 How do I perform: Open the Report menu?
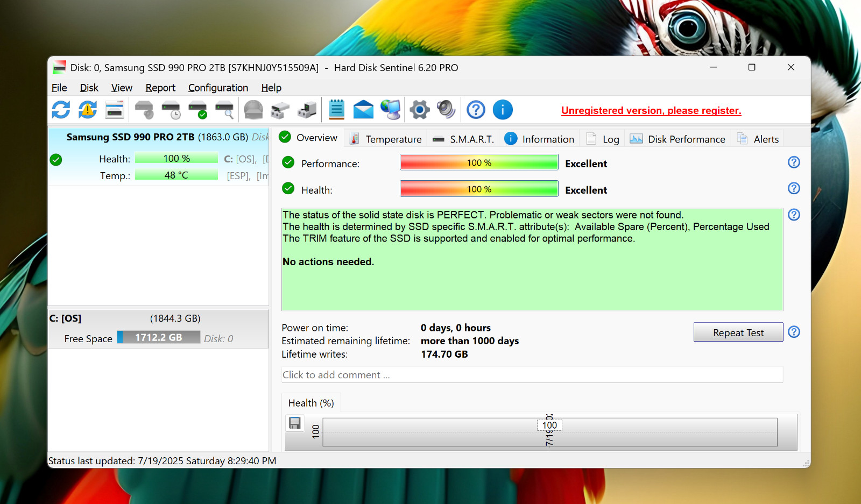pyautogui.click(x=160, y=88)
